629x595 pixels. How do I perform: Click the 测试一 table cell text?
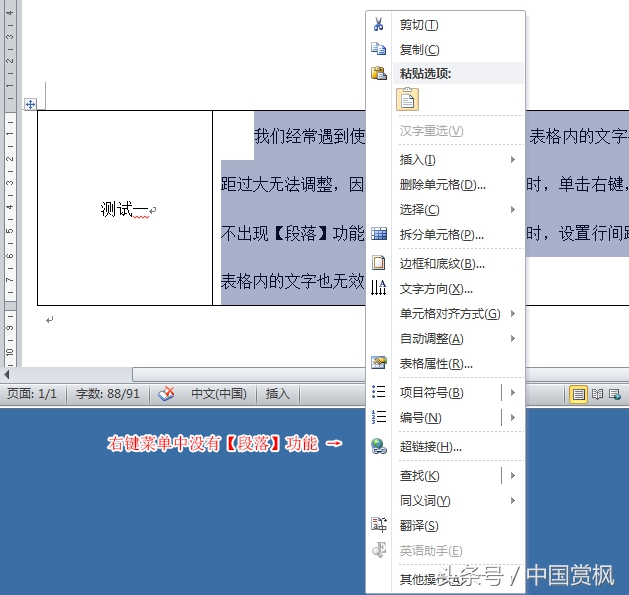124,209
